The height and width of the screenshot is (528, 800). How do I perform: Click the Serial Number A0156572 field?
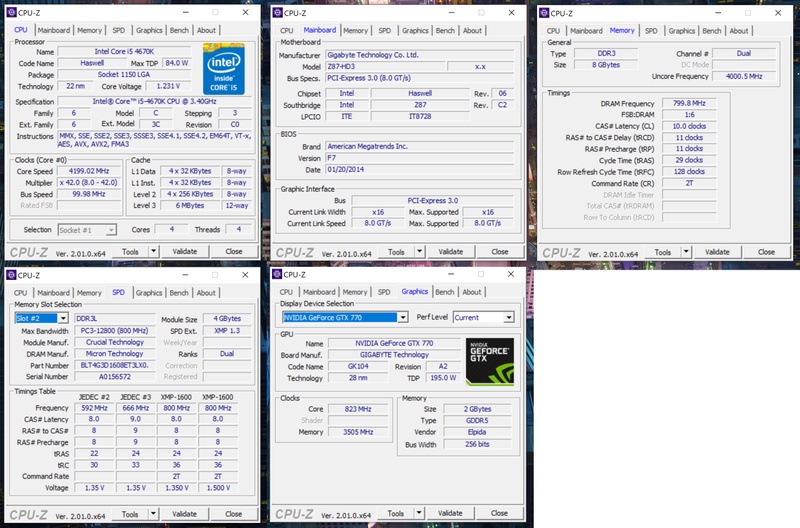click(x=115, y=376)
